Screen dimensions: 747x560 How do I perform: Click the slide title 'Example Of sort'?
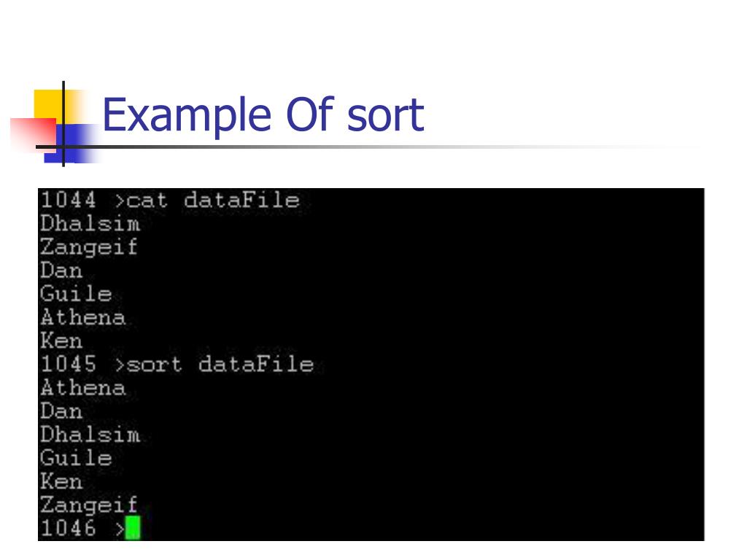coord(263,114)
